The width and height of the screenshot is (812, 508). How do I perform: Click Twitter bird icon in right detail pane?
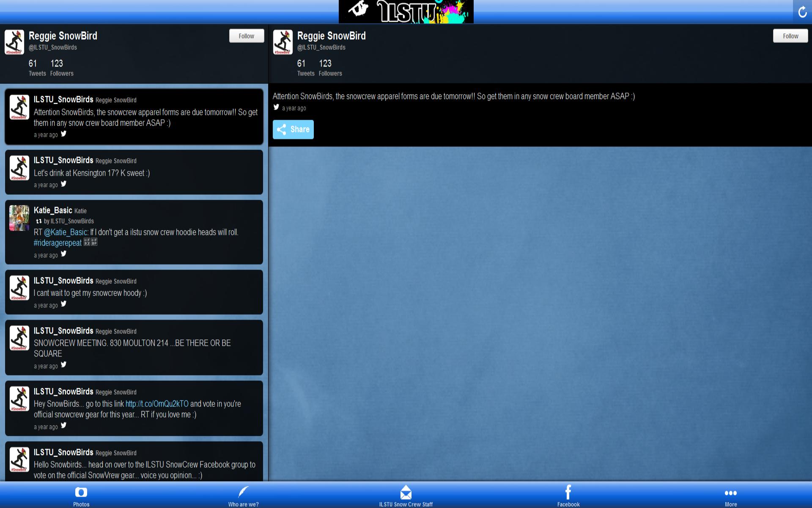click(276, 107)
